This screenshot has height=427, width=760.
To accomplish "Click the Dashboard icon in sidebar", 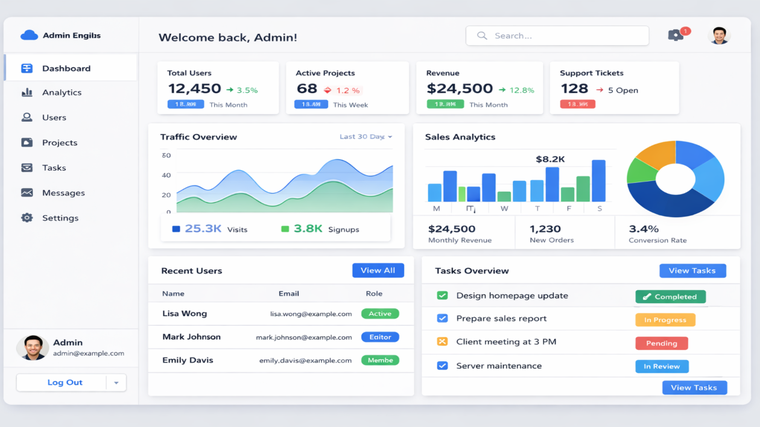I will pyautogui.click(x=27, y=68).
